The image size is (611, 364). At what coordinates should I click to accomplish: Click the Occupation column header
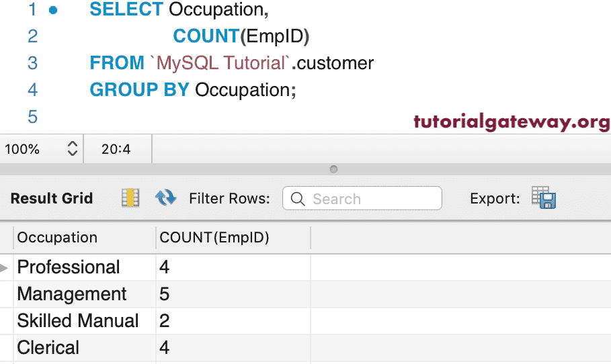tap(85, 238)
